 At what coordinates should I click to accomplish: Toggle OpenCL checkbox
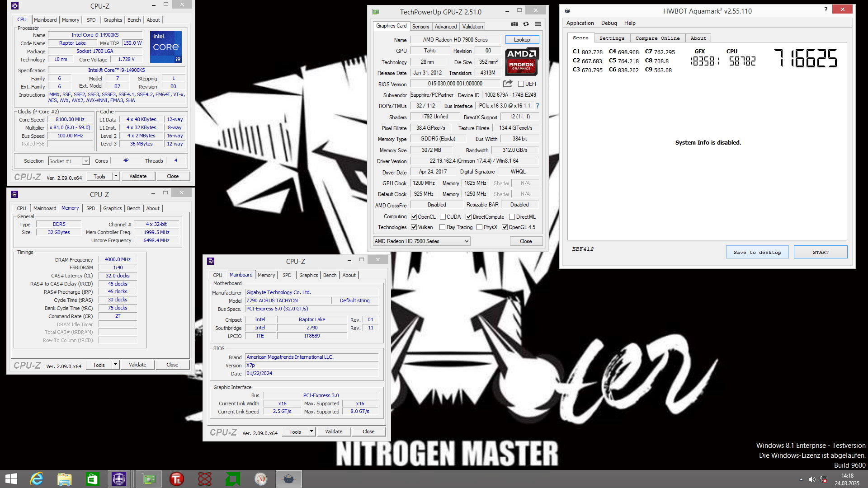click(414, 217)
